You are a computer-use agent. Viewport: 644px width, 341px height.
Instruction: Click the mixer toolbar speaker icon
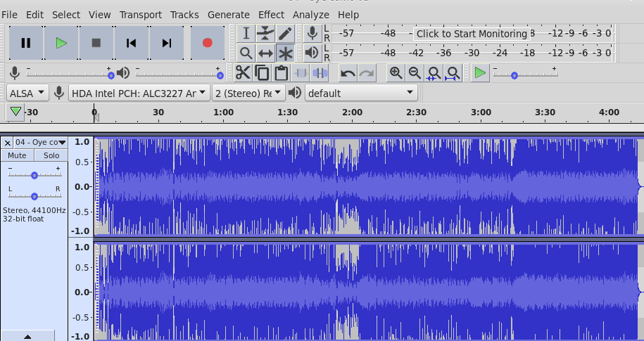(123, 73)
